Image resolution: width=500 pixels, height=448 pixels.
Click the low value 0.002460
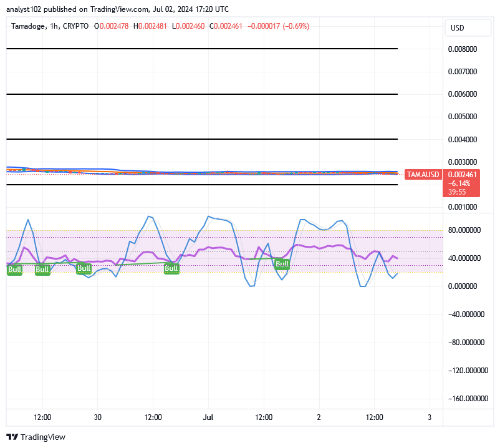(190, 26)
